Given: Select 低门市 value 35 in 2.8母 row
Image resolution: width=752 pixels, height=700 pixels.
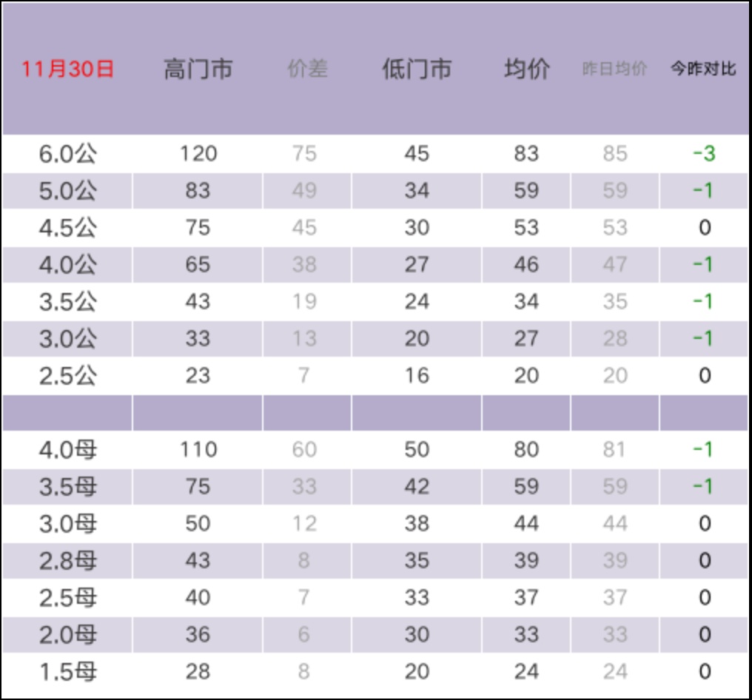Looking at the screenshot, I should (417, 560).
